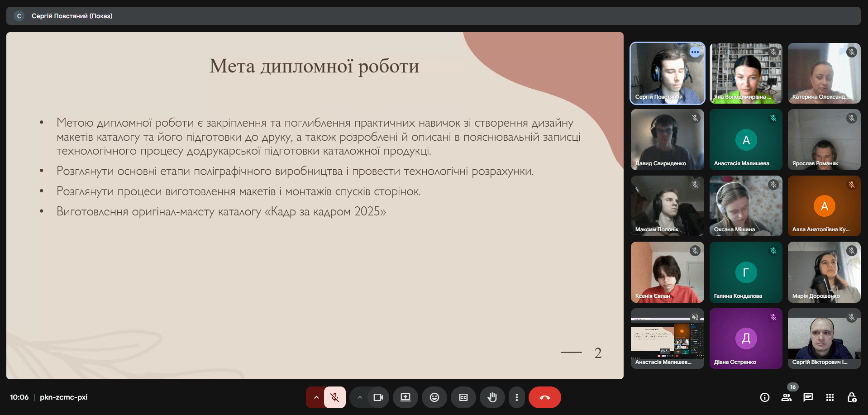Screen dimensions: 868x415
Task: Click the red leave call button
Action: point(544,397)
